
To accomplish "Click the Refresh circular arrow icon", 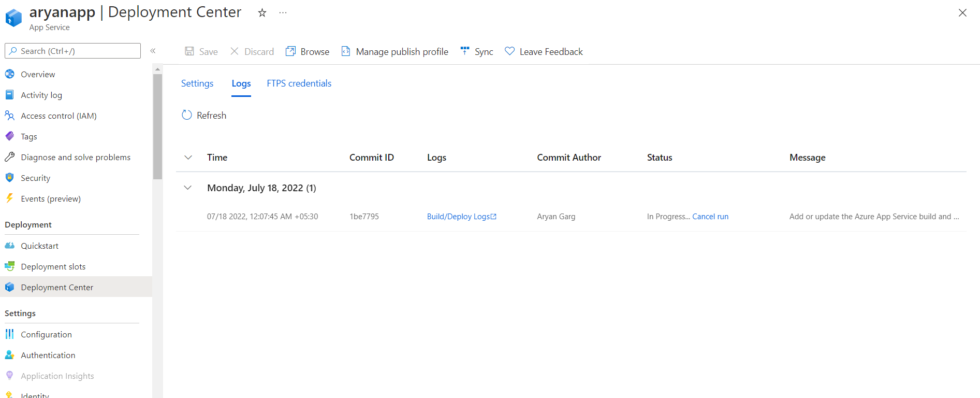I will (187, 115).
